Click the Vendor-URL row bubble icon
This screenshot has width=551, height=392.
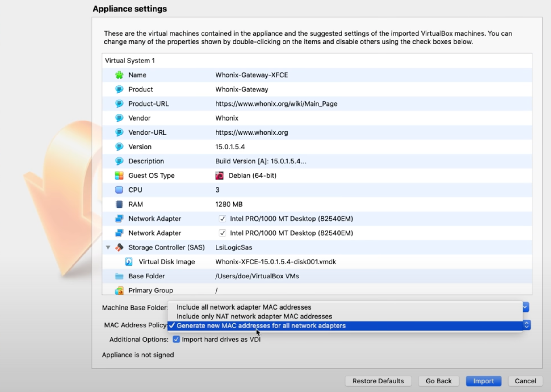[x=119, y=132]
